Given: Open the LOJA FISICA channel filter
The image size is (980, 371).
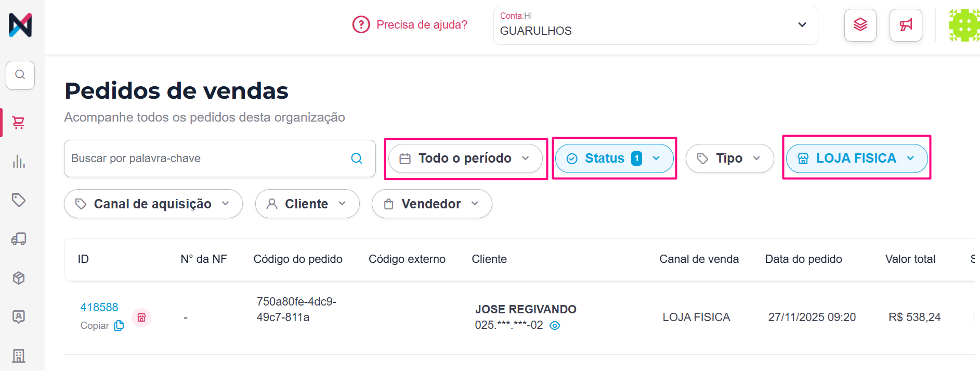Looking at the screenshot, I should point(857,158).
